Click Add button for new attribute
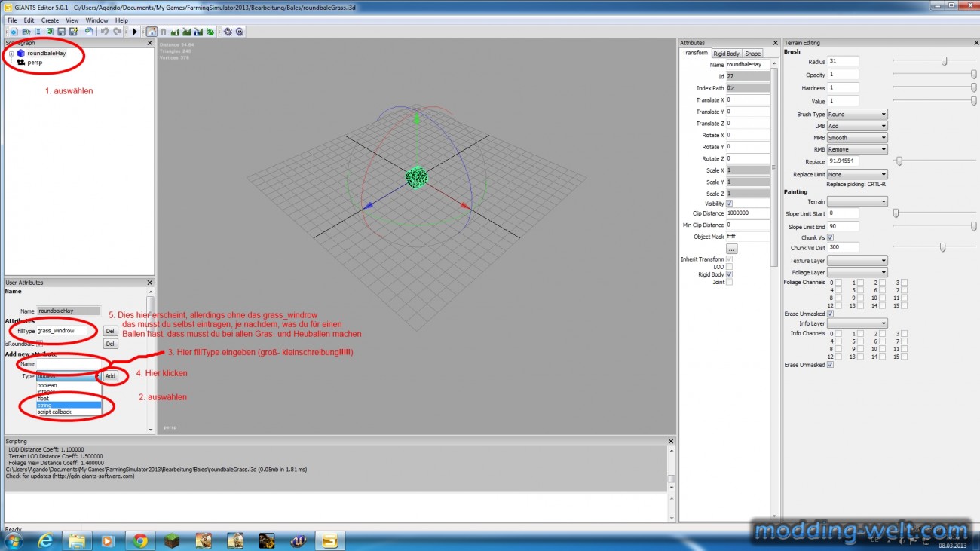980x551 pixels. point(110,375)
